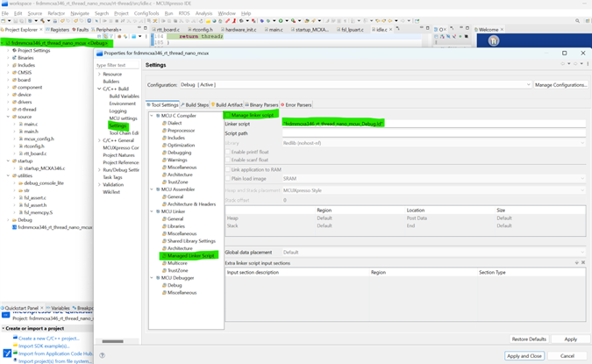
Task: Click main.c file in Project Explorer
Action: coord(31,124)
